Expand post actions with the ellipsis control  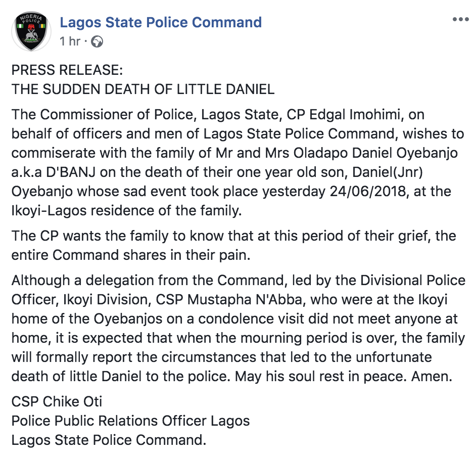[x=461, y=19]
